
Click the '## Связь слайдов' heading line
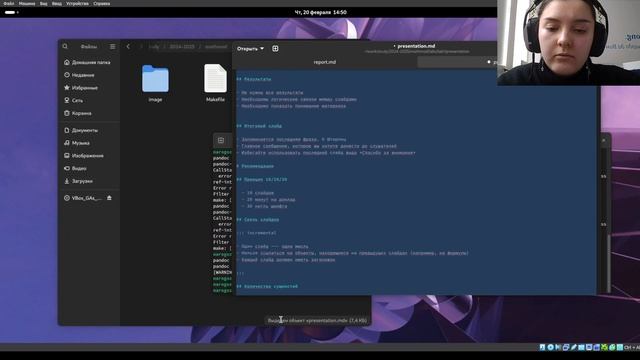click(x=258, y=220)
